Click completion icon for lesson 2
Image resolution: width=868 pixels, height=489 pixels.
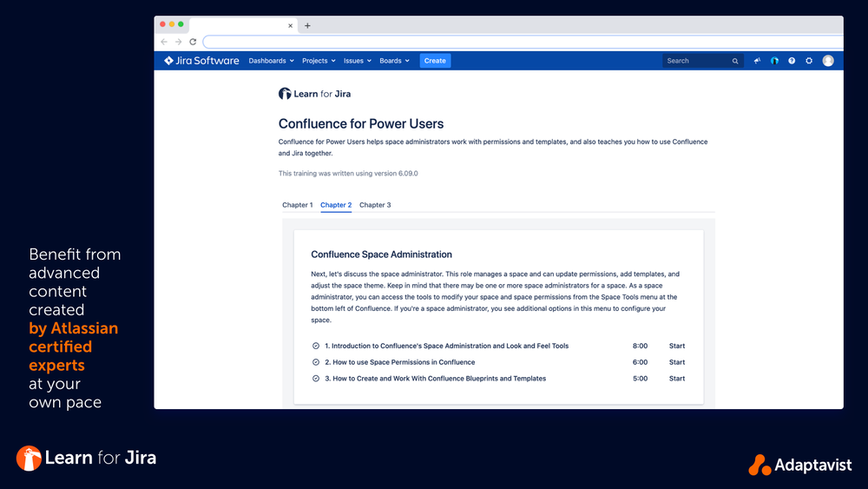316,362
